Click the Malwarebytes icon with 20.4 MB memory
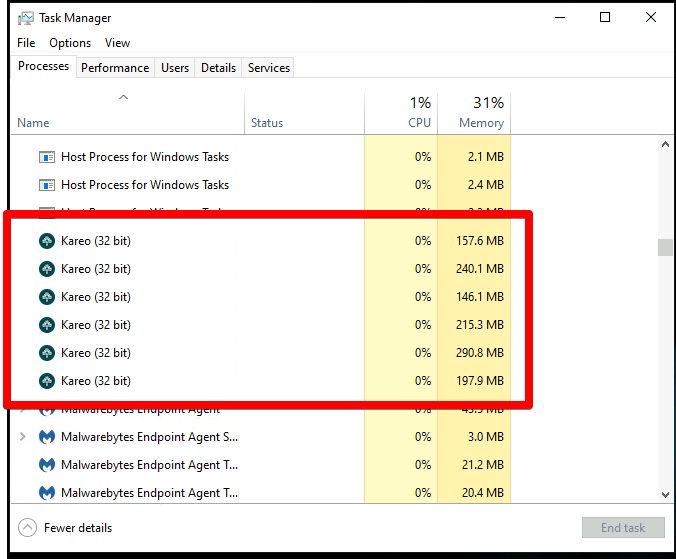Viewport: 676px width, 559px height. pyautogui.click(x=46, y=493)
